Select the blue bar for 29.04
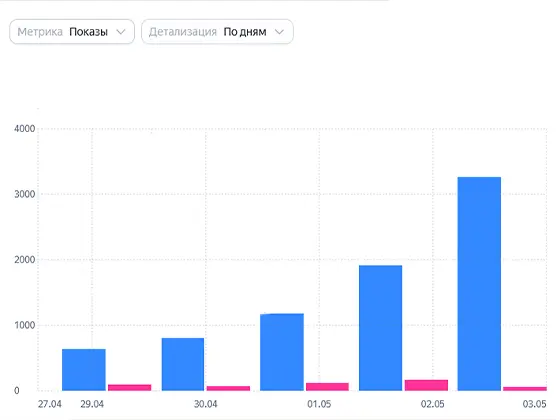The height and width of the screenshot is (420, 560). [84, 370]
